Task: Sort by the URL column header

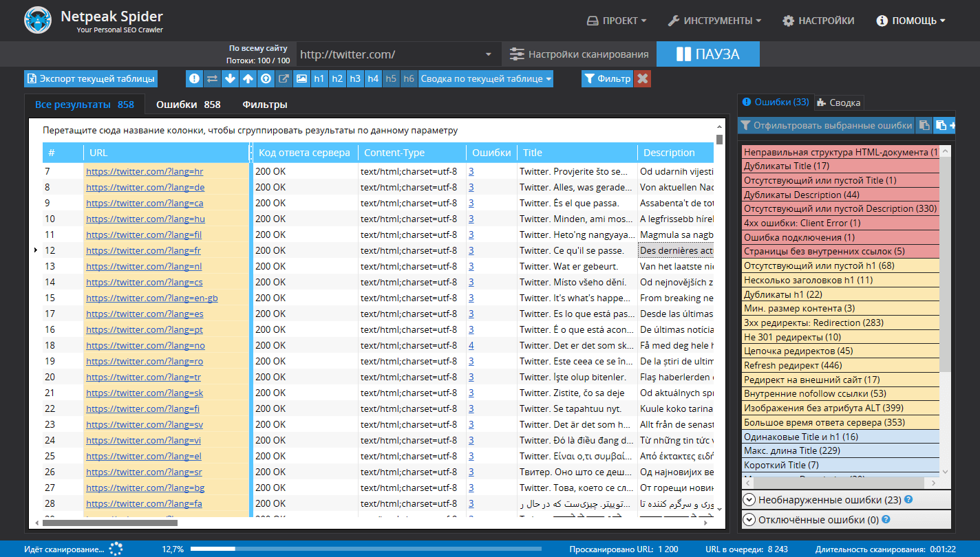Action: (167, 153)
